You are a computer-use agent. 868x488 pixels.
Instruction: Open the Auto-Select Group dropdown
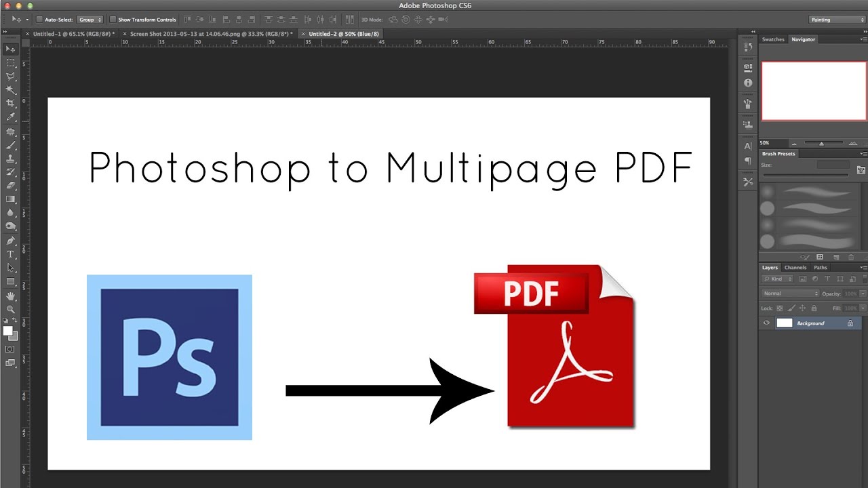click(x=90, y=20)
